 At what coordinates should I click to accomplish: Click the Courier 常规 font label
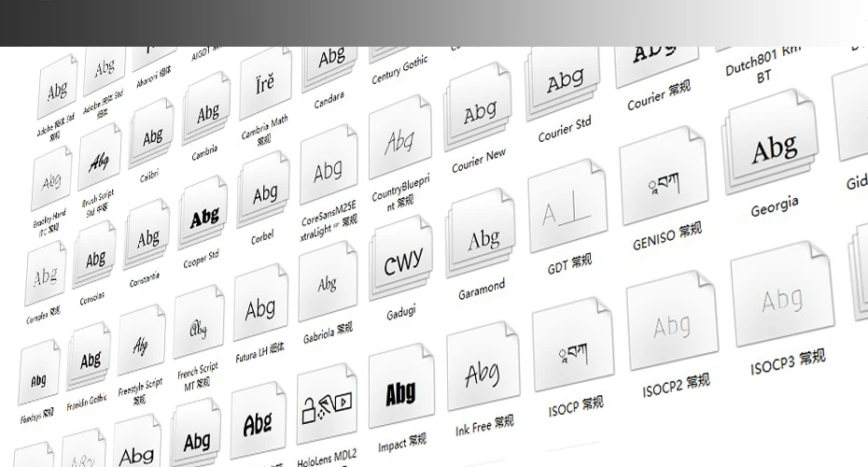(x=659, y=96)
